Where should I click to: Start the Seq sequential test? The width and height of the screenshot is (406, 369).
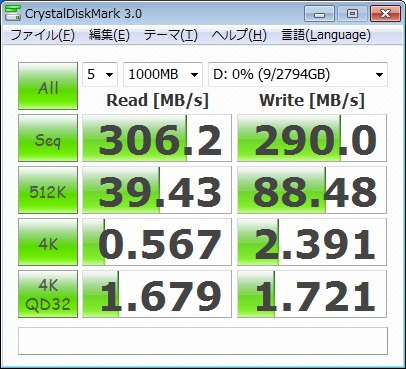[48, 138]
